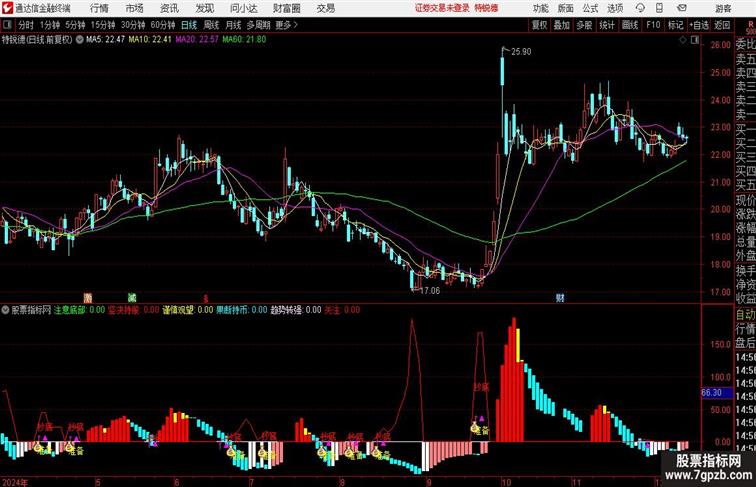Image resolution: width=756 pixels, height=487 pixels.
Task: Click the blue 财 marker near November
Action: point(560,298)
